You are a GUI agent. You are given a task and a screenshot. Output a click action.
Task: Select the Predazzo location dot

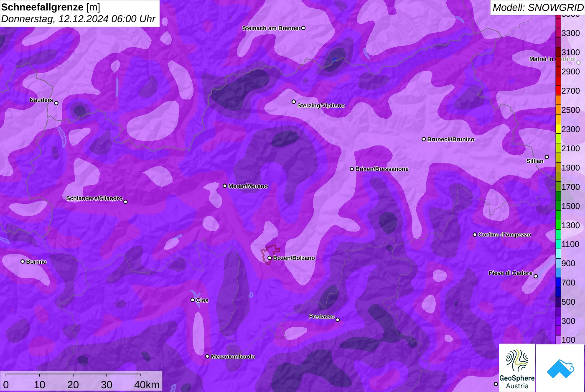tap(338, 320)
